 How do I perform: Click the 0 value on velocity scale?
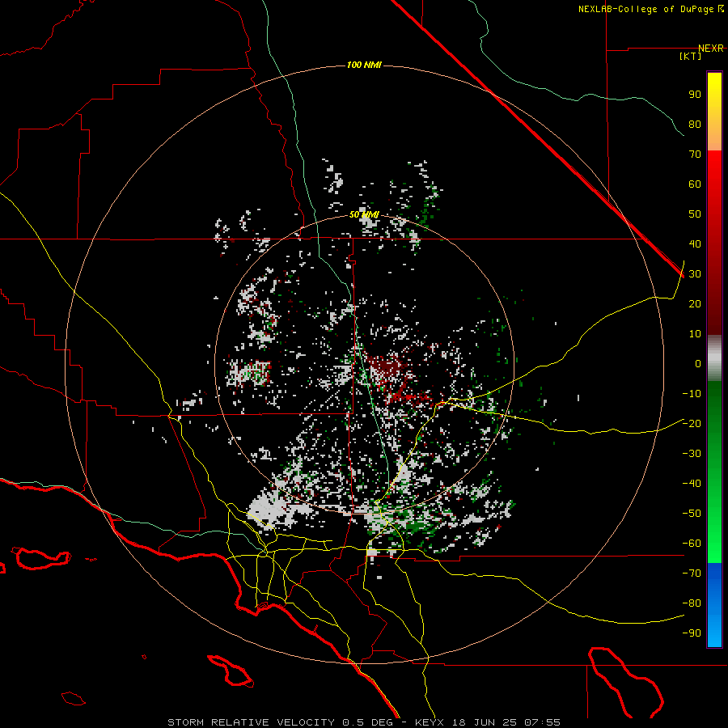tap(698, 364)
